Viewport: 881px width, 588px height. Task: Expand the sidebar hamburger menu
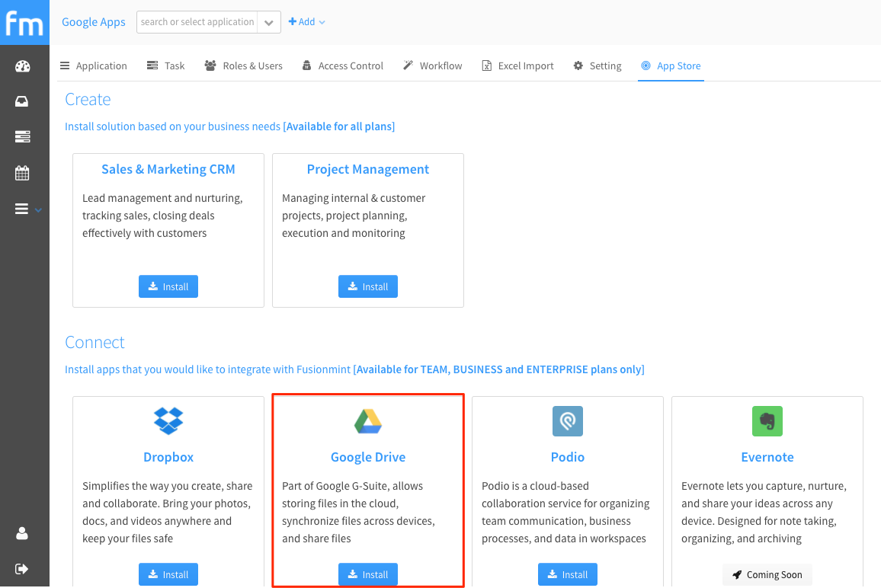click(22, 209)
